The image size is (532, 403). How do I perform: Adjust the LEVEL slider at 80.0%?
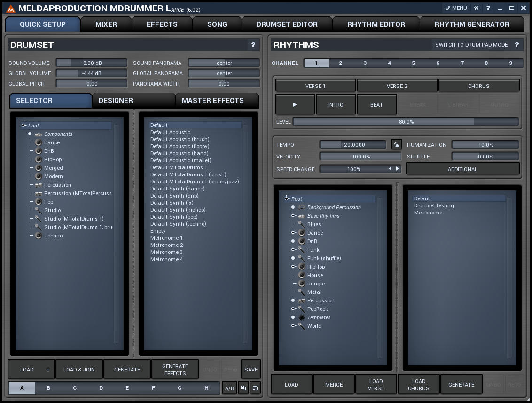point(406,121)
